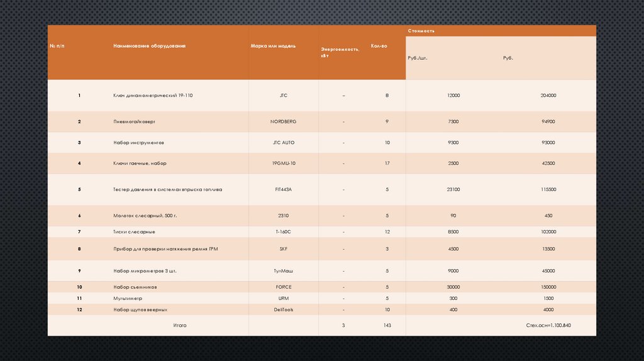Click the 'URM' brand cell
The image size is (644, 361).
pos(284,299)
